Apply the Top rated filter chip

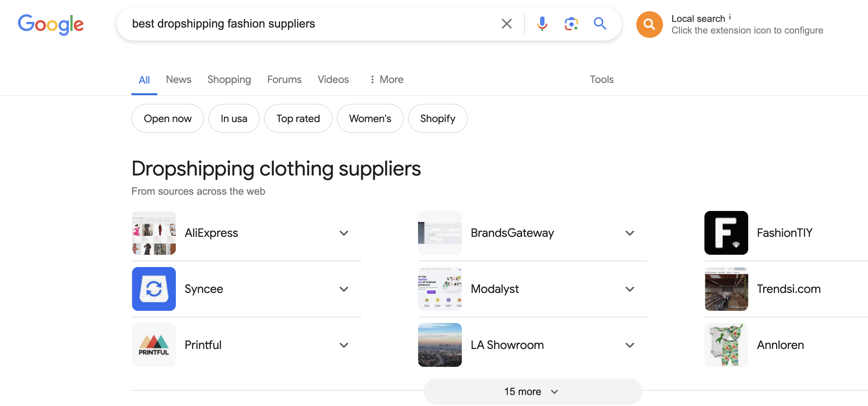[x=298, y=118]
